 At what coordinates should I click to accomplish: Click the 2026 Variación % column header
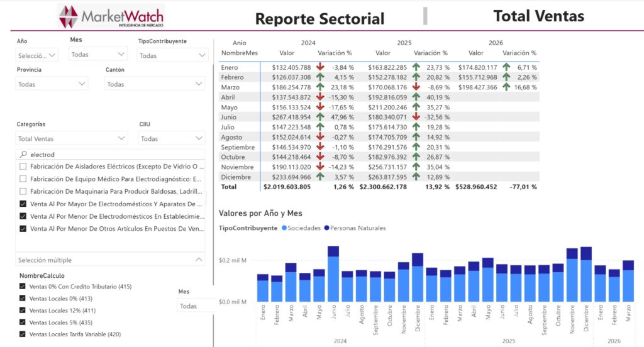(519, 53)
